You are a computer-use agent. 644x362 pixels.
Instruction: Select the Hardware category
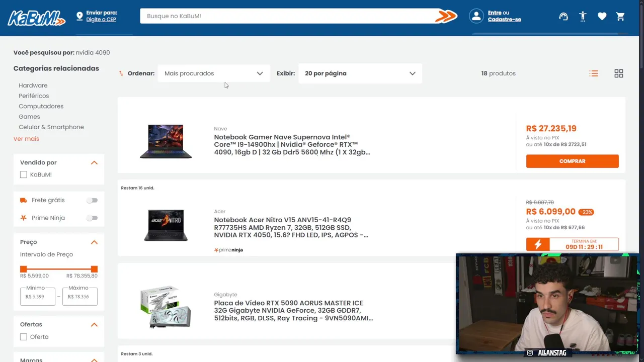(x=33, y=85)
